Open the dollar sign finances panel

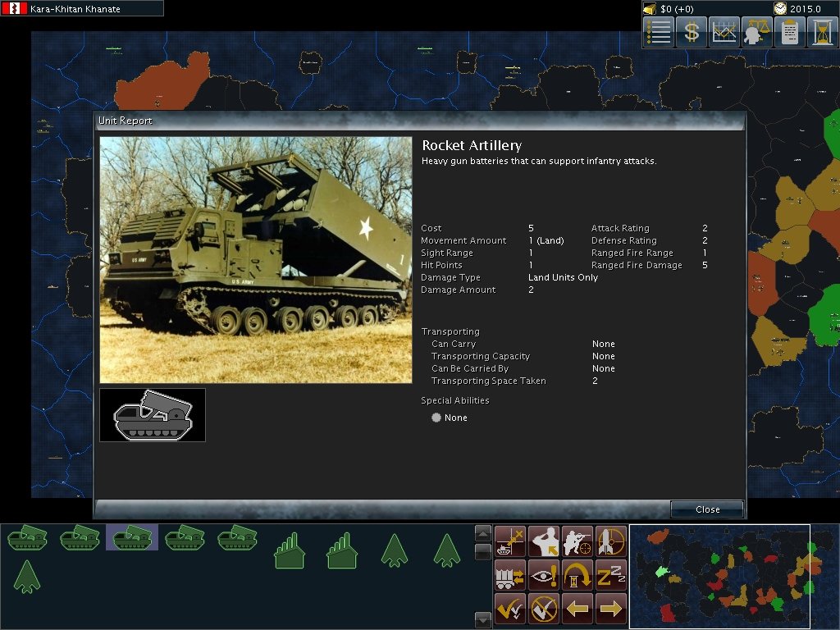click(692, 32)
